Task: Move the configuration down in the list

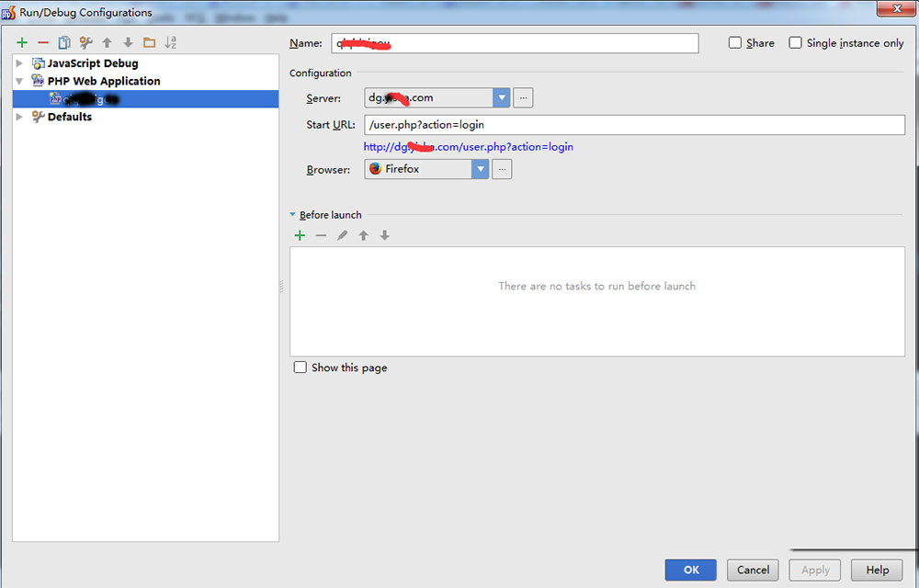Action: [128, 42]
